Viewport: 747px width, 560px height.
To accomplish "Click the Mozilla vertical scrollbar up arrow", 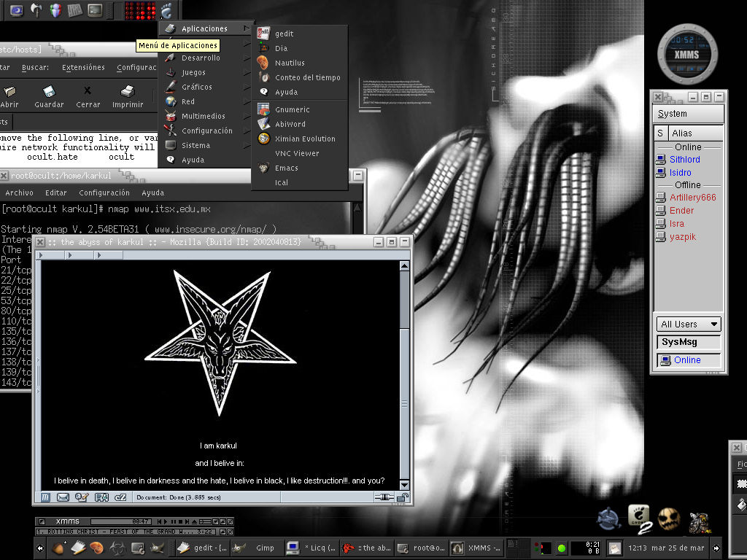I will [404, 265].
